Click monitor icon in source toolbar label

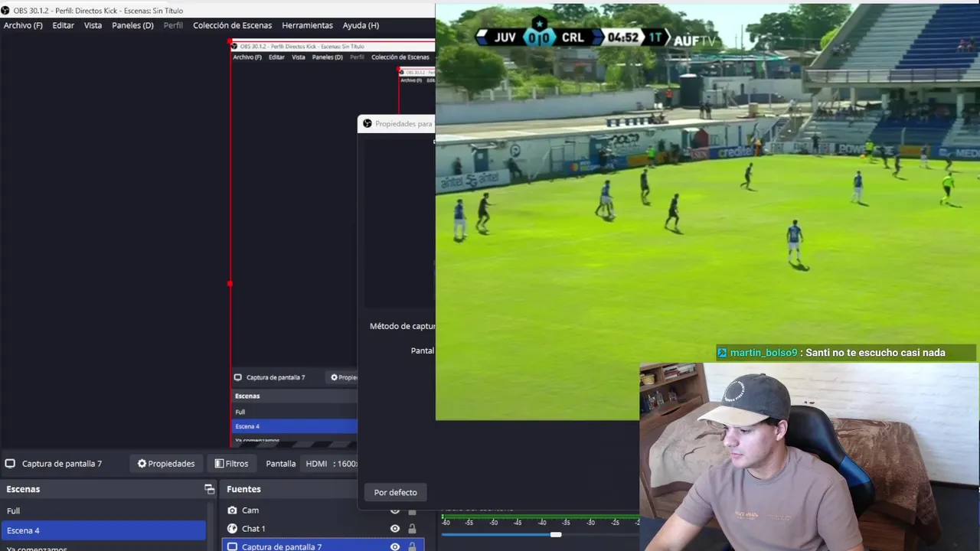[10, 463]
